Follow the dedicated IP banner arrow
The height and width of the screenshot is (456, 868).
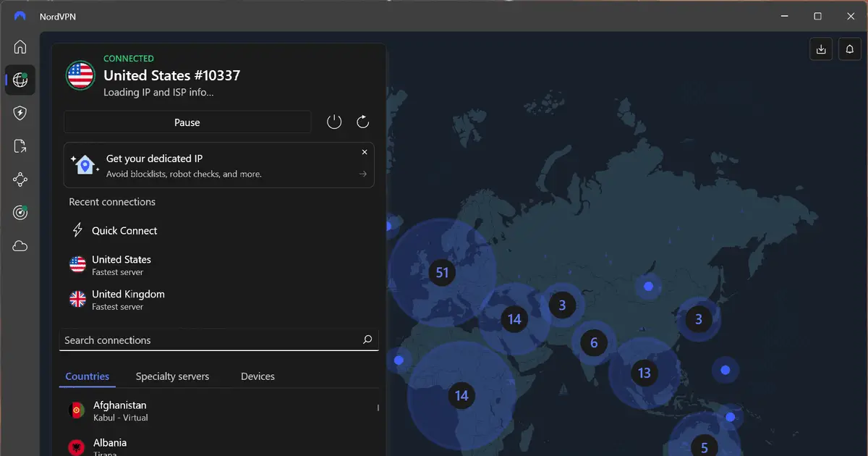pyautogui.click(x=363, y=174)
